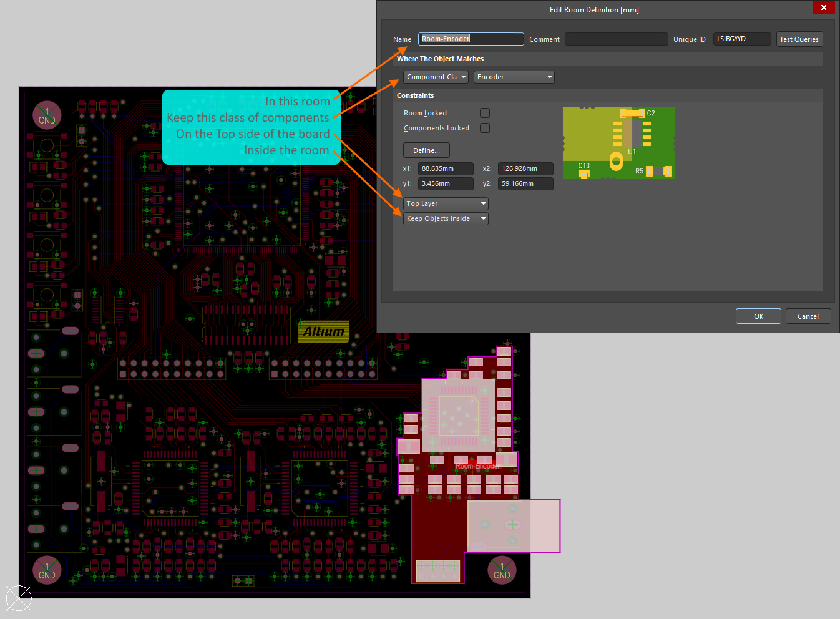Image resolution: width=840 pixels, height=619 pixels.
Task: Open the Test Queries button
Action: pos(799,39)
